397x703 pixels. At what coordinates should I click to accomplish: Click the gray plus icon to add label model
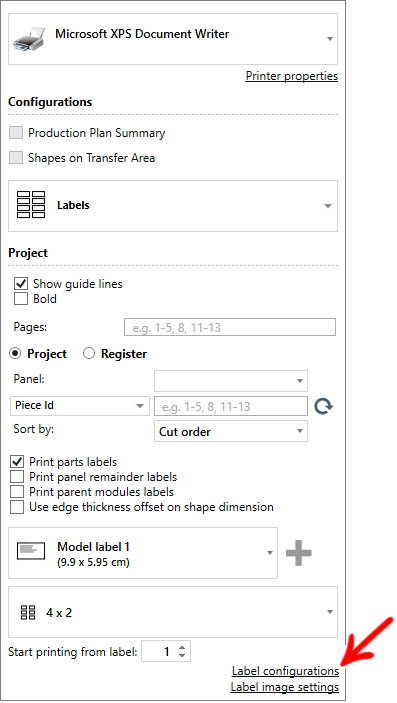299,553
